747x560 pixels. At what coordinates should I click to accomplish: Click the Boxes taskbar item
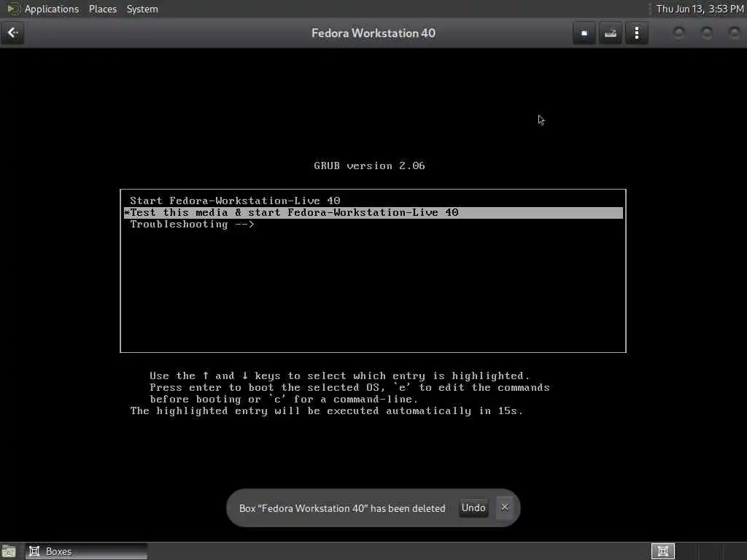click(87, 551)
